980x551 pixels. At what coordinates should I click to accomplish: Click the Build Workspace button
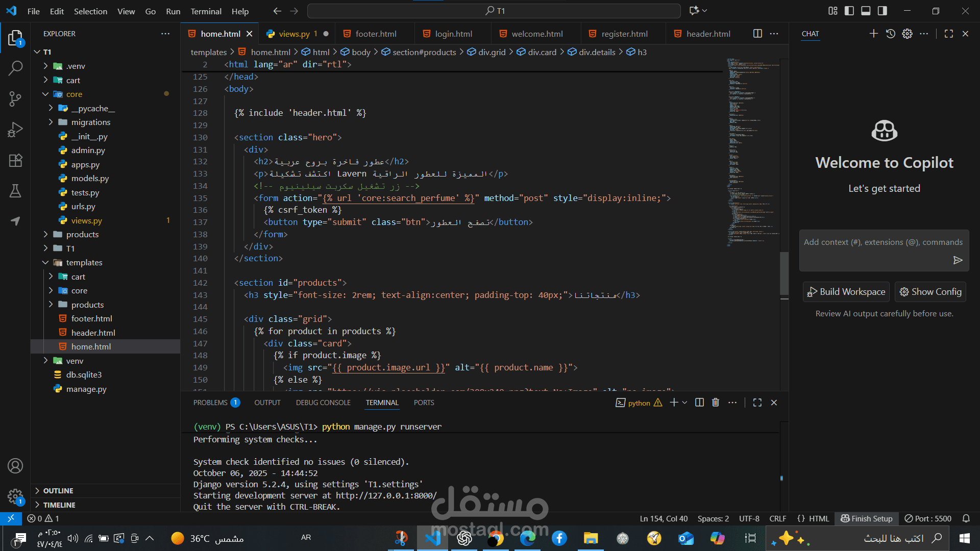(846, 292)
